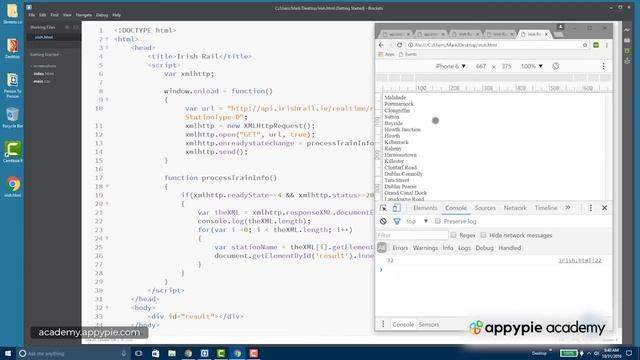Click the bottom icon in Brackets right sidebar
This screenshot has height=360, width=640.
click(627, 61)
